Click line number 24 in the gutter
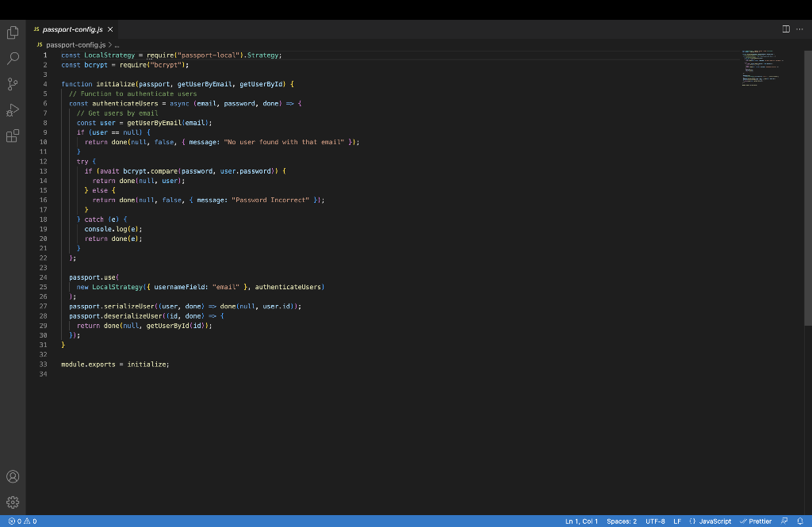Viewport: 812px width, 527px height. (x=43, y=277)
